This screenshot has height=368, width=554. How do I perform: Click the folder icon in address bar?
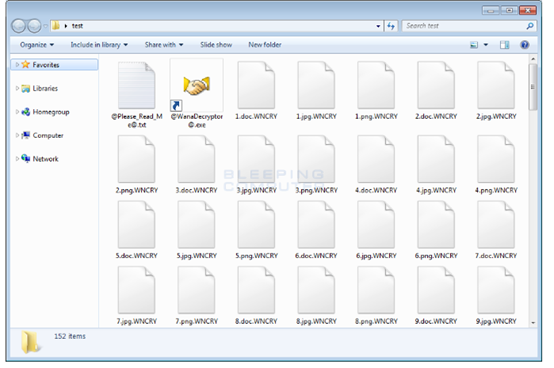tap(55, 25)
